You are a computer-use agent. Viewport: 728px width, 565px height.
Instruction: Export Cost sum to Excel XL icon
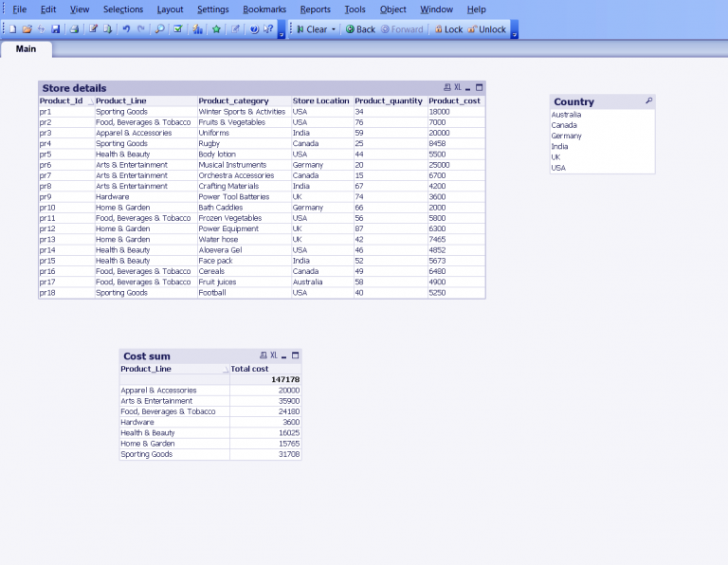(x=274, y=355)
